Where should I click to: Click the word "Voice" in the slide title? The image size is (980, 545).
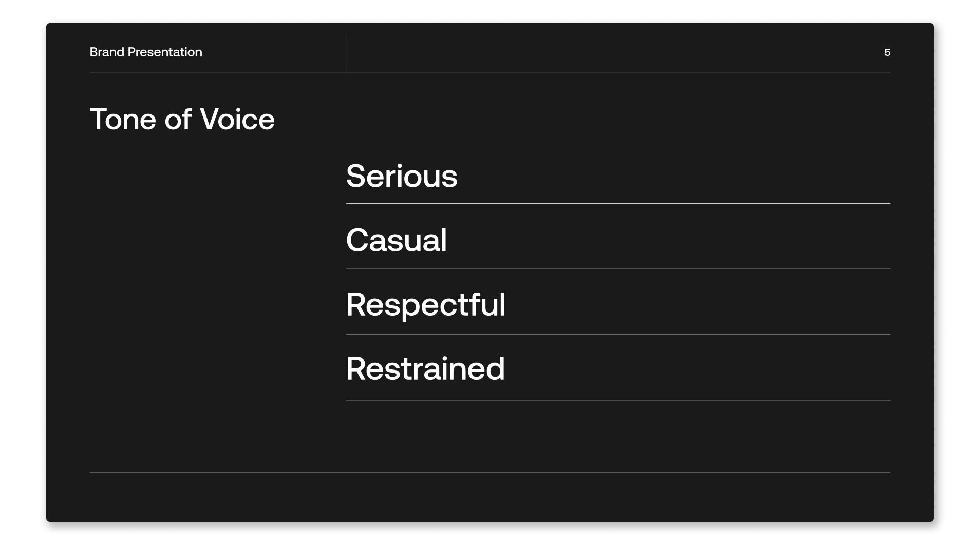pyautogui.click(x=237, y=120)
